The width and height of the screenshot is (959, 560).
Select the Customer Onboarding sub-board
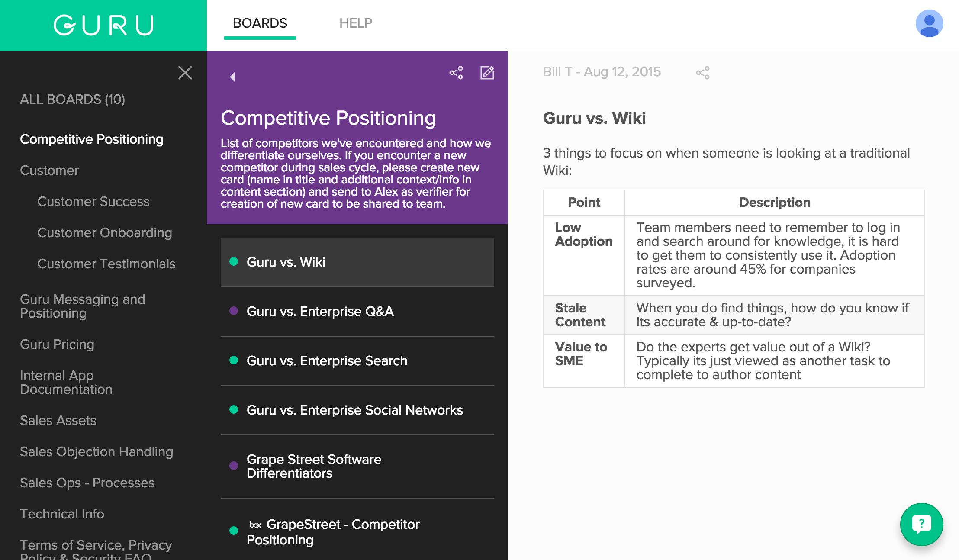104,233
